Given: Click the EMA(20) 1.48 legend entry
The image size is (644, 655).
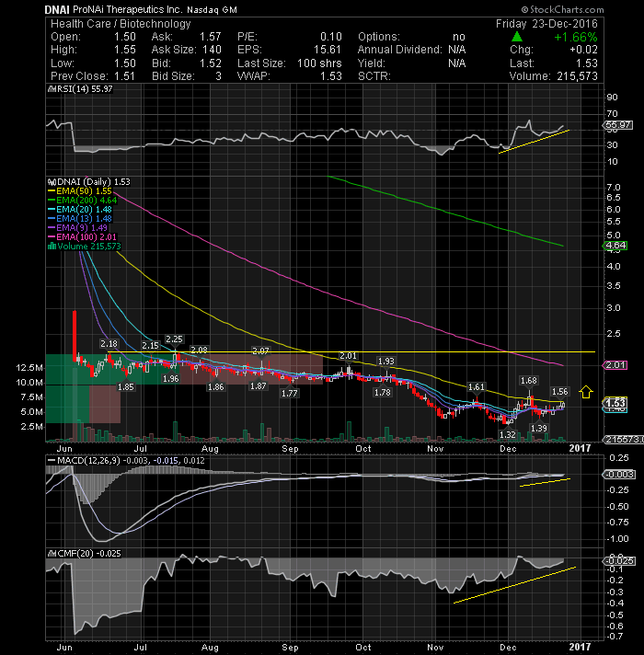Looking at the screenshot, I should [80, 210].
